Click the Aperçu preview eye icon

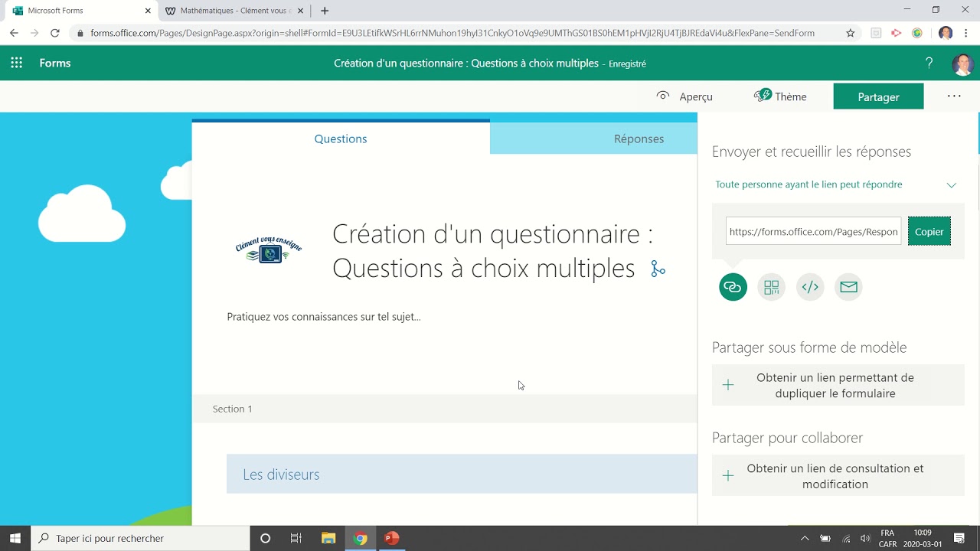pyautogui.click(x=663, y=96)
